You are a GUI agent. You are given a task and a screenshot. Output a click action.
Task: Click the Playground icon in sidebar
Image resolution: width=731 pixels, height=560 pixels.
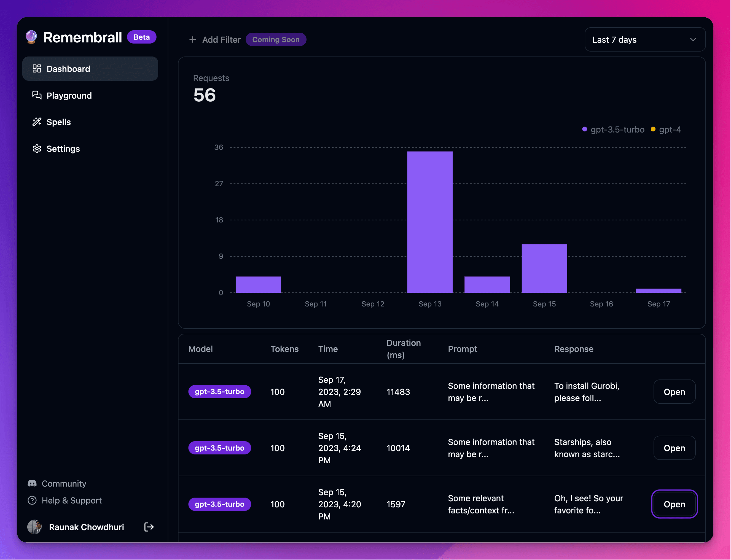37,95
